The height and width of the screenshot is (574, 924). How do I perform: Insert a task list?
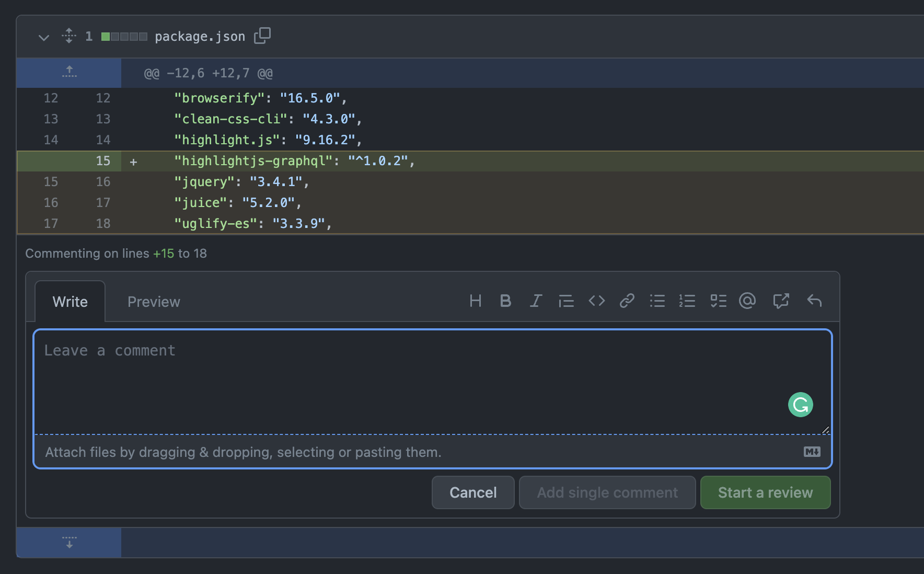(718, 301)
